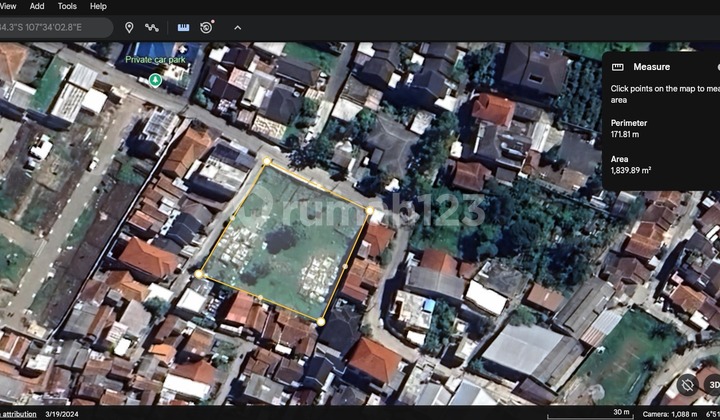
Task: Select the Add placemark pin tool
Action: pos(129,28)
